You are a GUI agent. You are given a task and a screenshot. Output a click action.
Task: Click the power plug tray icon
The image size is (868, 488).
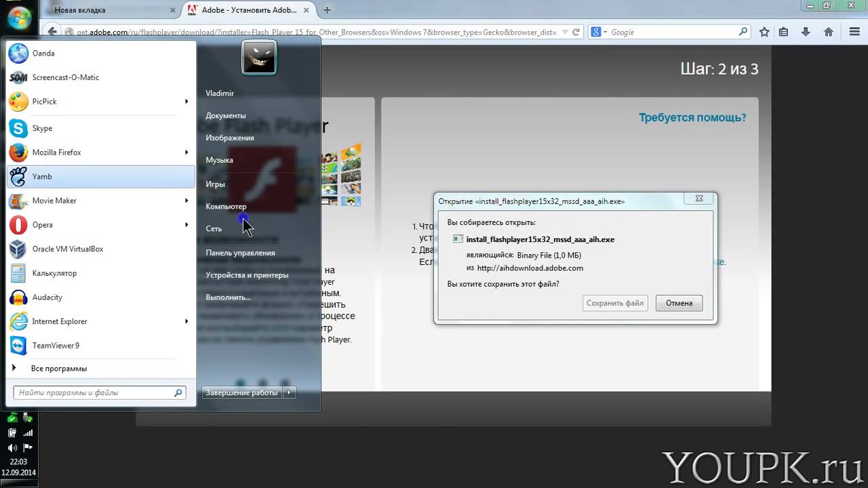tap(12, 432)
